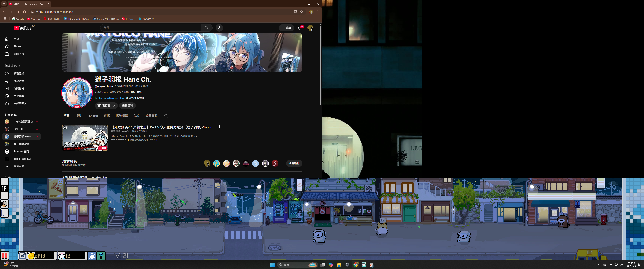Switch to the 影片 channel tab
The image size is (644, 269).
[80, 116]
